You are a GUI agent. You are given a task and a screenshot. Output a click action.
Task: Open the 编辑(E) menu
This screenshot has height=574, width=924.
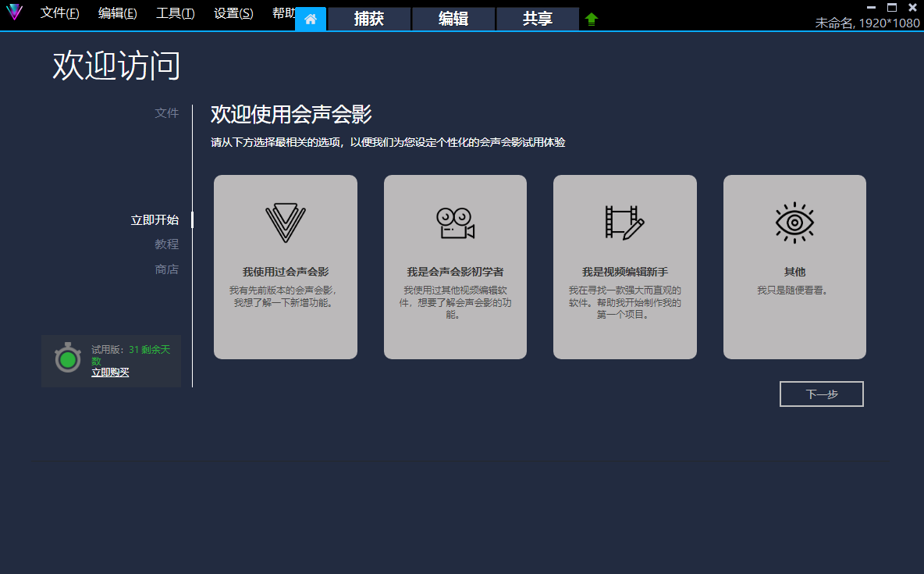pyautogui.click(x=118, y=13)
